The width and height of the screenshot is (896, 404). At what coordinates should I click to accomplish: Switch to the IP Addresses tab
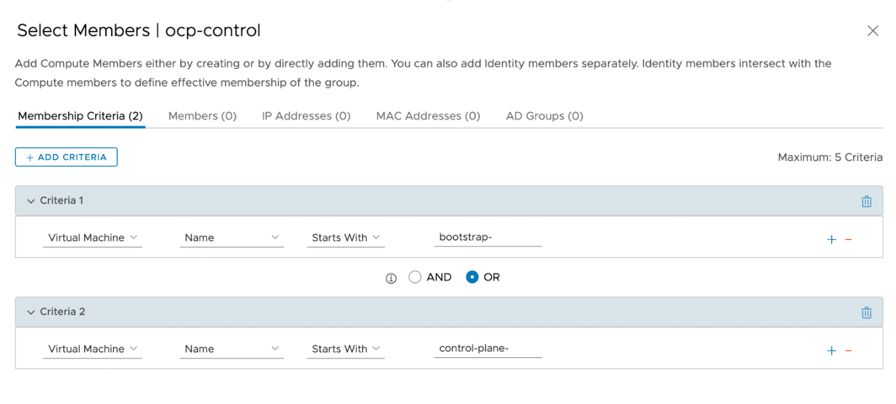306,116
